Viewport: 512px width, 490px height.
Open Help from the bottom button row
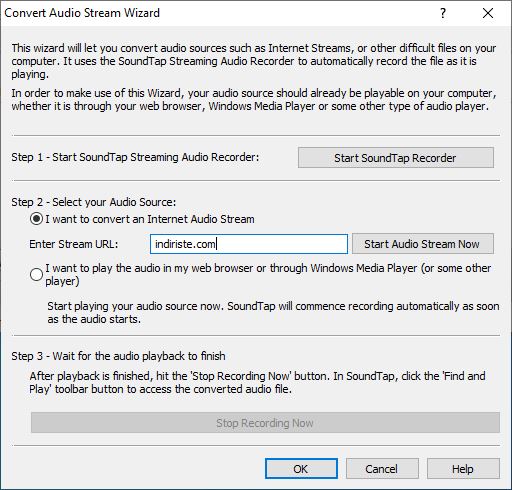463,469
